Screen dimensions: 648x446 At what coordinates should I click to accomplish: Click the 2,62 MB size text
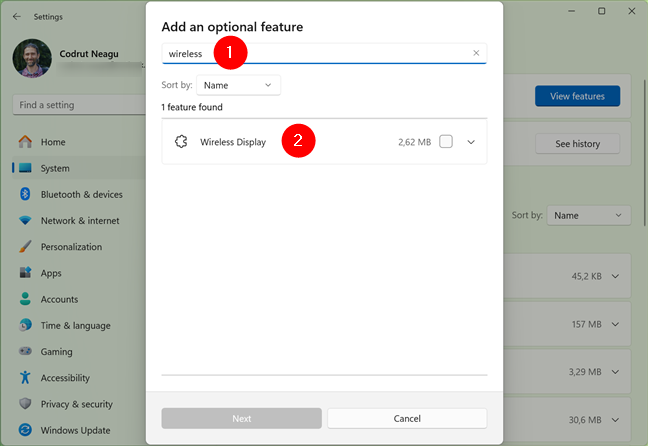tap(415, 142)
